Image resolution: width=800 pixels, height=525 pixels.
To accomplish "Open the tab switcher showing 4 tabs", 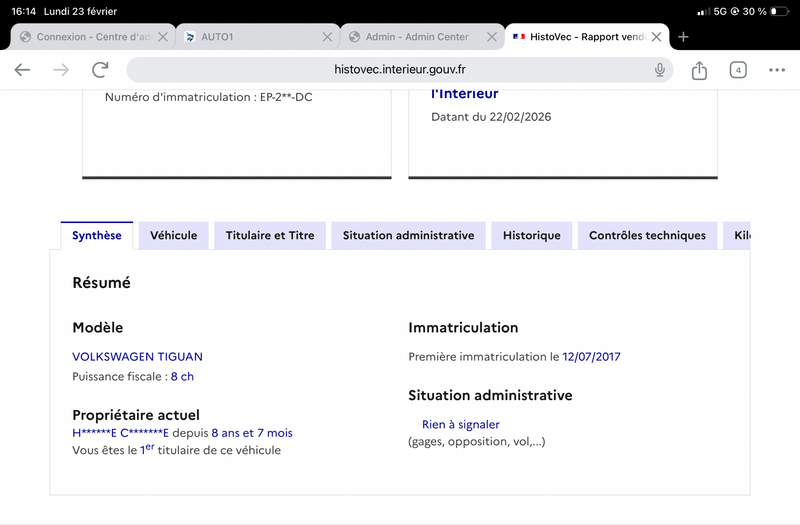I will 738,70.
